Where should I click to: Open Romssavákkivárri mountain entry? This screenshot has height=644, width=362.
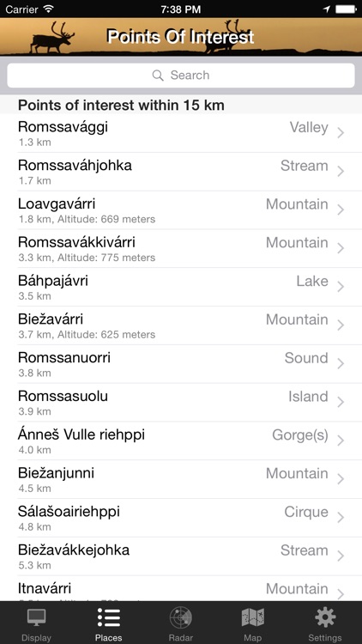[181, 248]
